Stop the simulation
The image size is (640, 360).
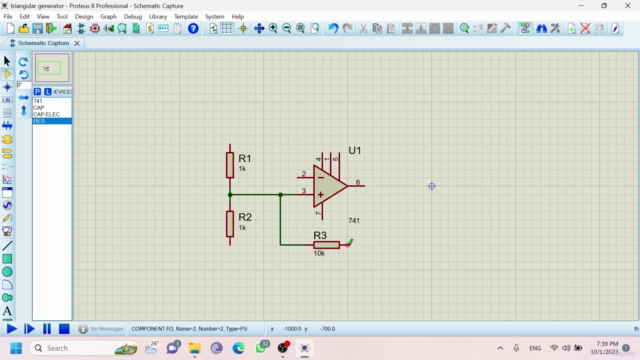click(64, 329)
